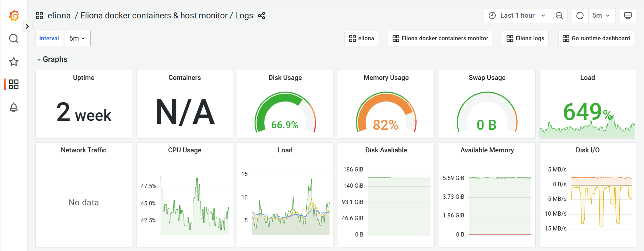This screenshot has width=644, height=251.
Task: Open Go runtime dashboard link
Action: point(596,39)
